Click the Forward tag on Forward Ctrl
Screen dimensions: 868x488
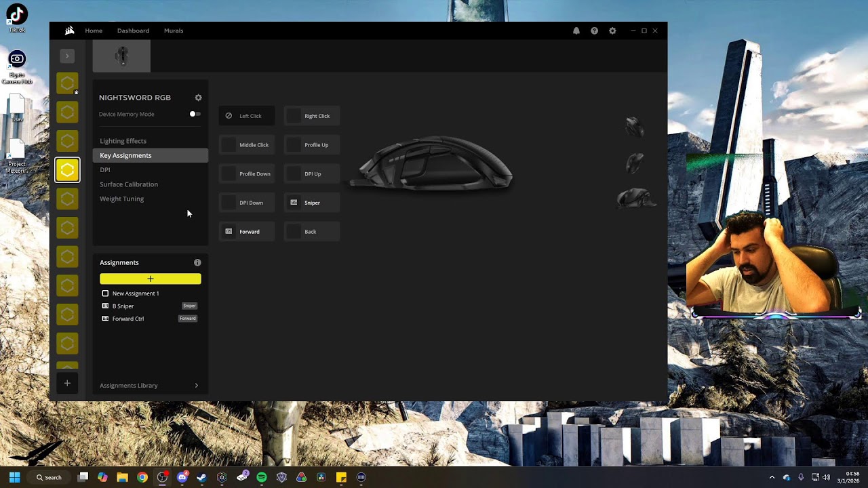[x=188, y=319]
